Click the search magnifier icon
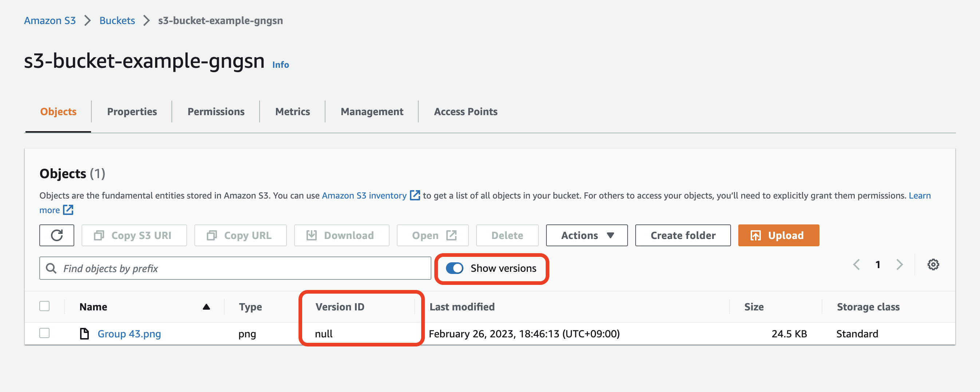The image size is (980, 392). (51, 268)
